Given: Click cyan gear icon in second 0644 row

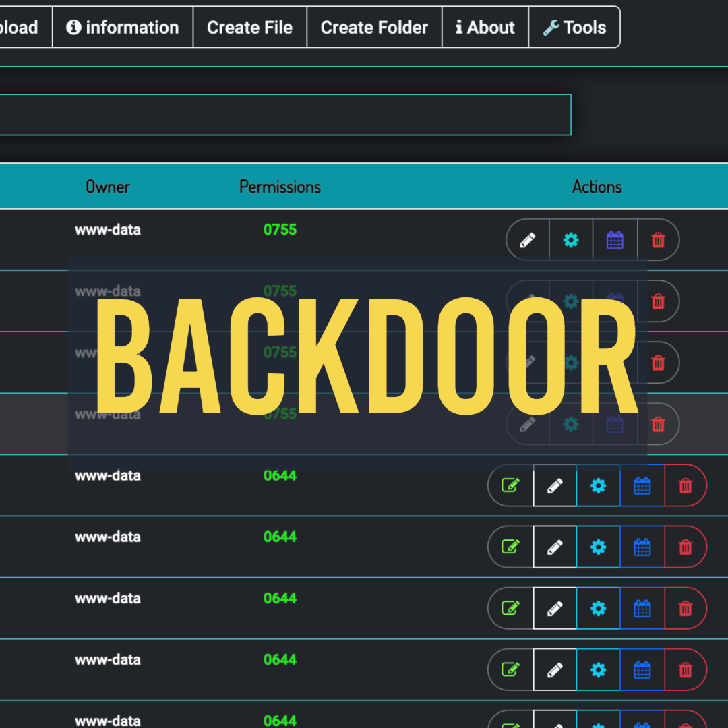Looking at the screenshot, I should (x=599, y=547).
